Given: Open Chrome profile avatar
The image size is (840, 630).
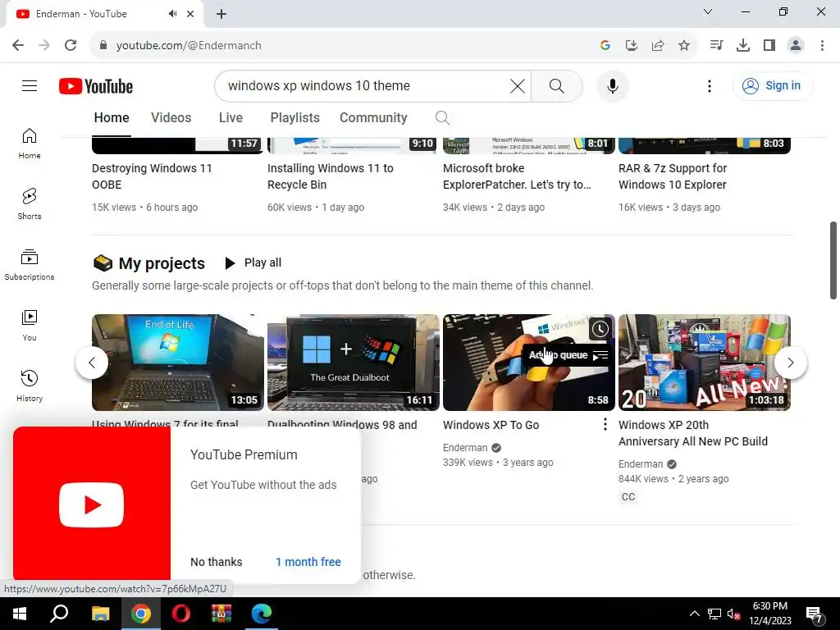Looking at the screenshot, I should click(796, 46).
